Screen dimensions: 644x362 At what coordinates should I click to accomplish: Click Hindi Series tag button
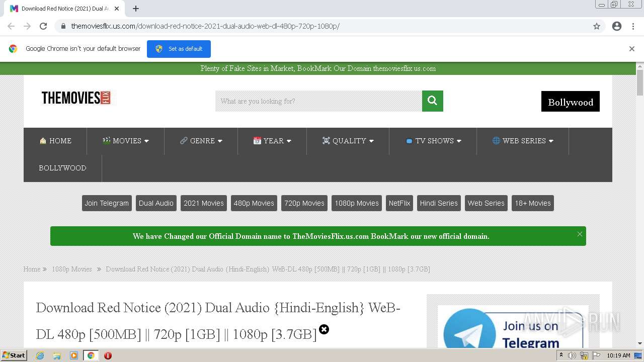click(439, 203)
